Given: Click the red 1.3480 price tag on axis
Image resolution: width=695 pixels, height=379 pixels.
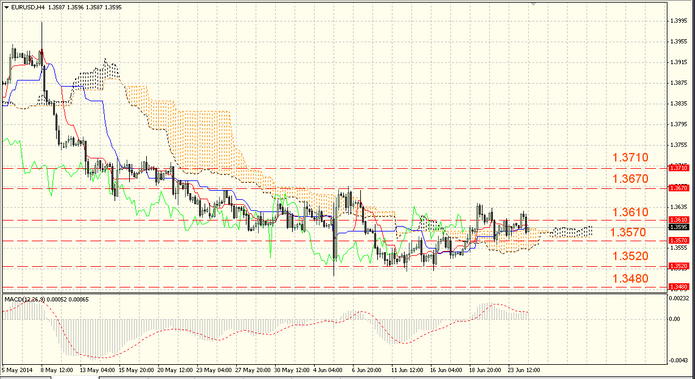Looking at the screenshot, I should coord(679,287).
